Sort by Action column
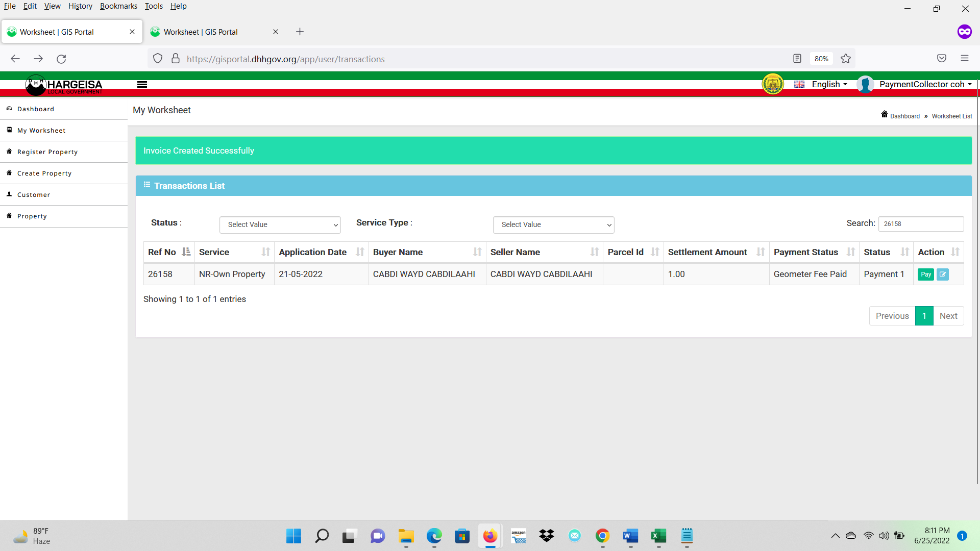 (x=939, y=252)
